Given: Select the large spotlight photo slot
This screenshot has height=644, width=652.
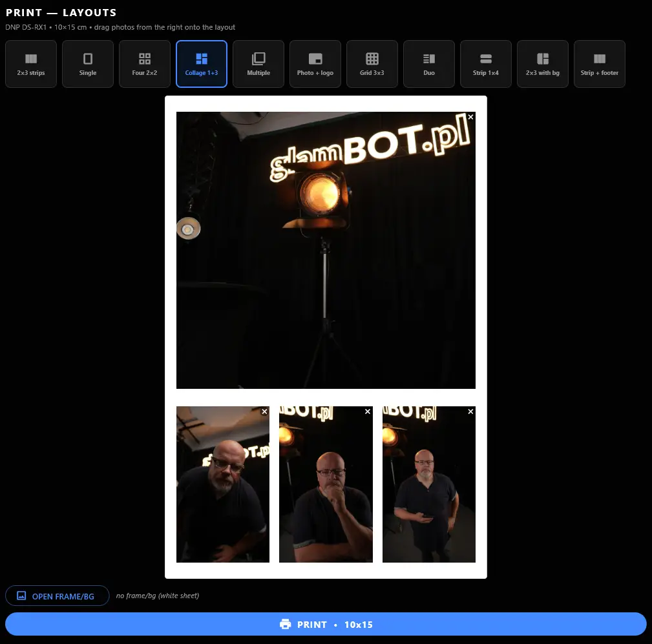Looking at the screenshot, I should [x=326, y=250].
